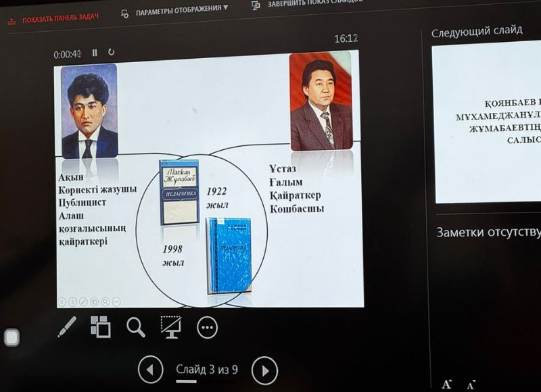Go to the previous slide arrow

150,370
